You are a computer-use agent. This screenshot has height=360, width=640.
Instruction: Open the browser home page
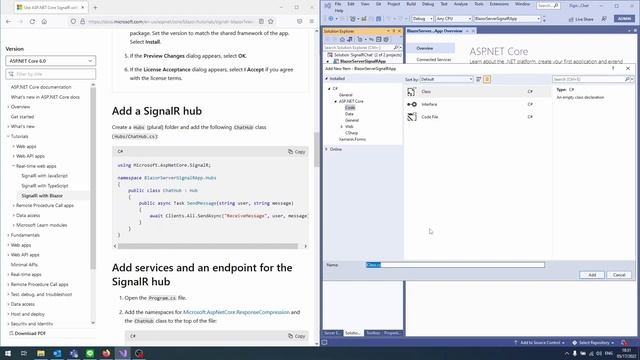tap(44, 21)
